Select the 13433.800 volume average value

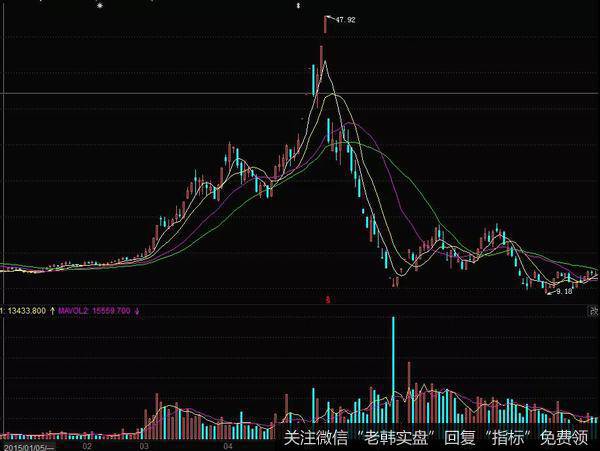[26, 311]
